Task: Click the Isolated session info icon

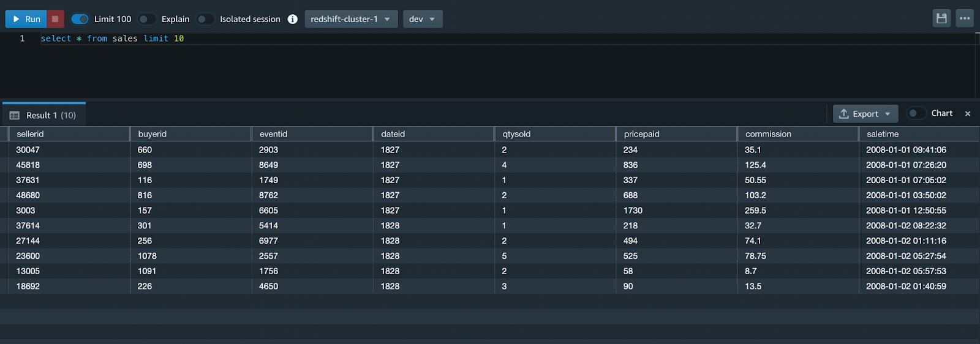Action: [x=293, y=19]
